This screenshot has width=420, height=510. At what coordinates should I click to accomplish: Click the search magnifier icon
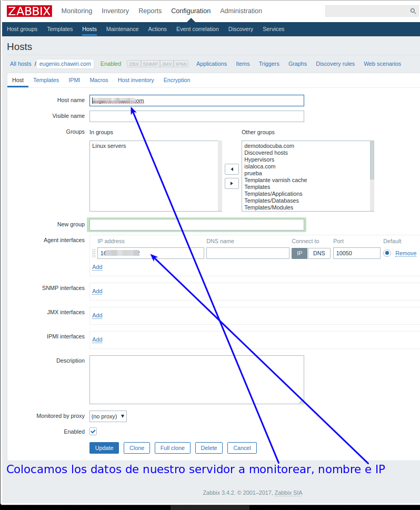pyautogui.click(x=413, y=11)
